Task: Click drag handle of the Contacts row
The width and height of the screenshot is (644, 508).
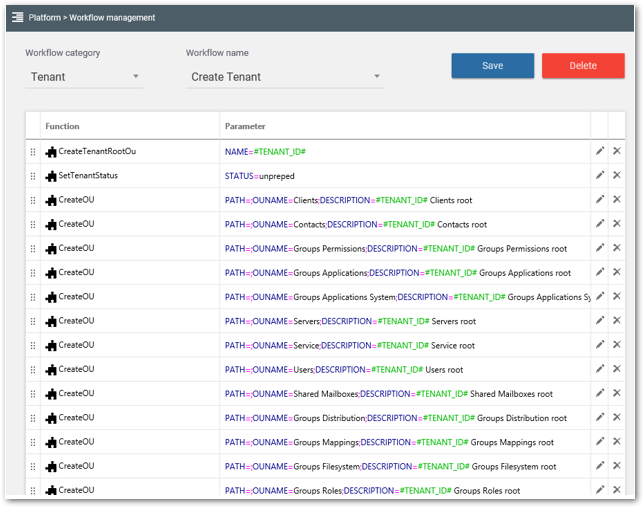Action: [33, 225]
